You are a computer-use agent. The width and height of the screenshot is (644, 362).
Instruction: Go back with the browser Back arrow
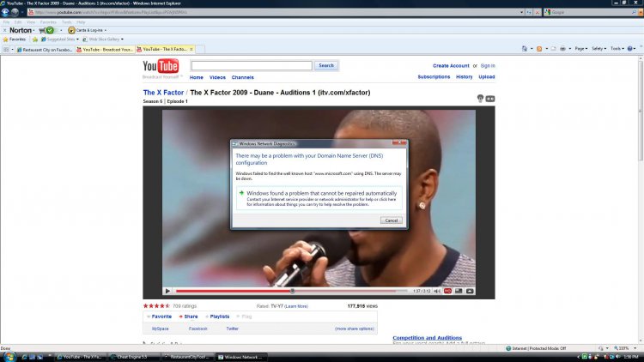click(x=5, y=12)
